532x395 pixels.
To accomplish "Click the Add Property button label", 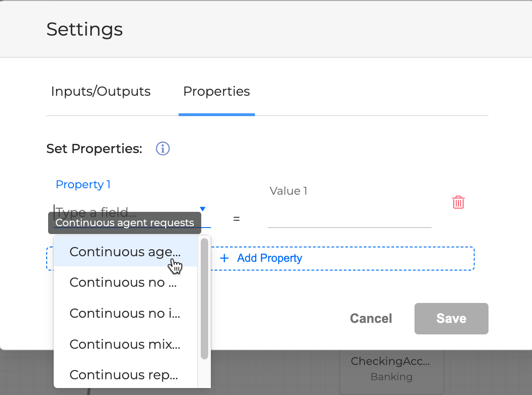I will click(x=269, y=258).
